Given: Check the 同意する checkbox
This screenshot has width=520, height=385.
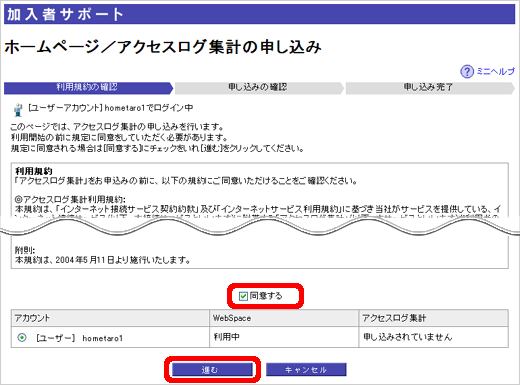Looking at the screenshot, I should tap(243, 296).
